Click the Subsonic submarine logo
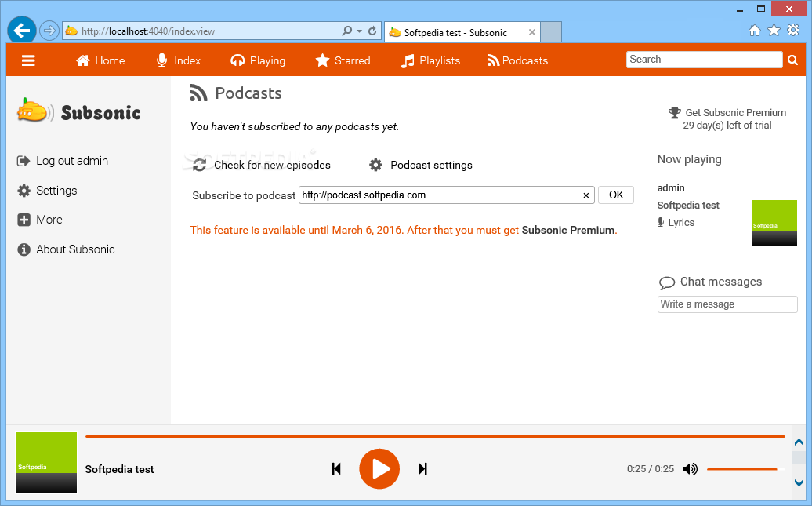 (78, 111)
